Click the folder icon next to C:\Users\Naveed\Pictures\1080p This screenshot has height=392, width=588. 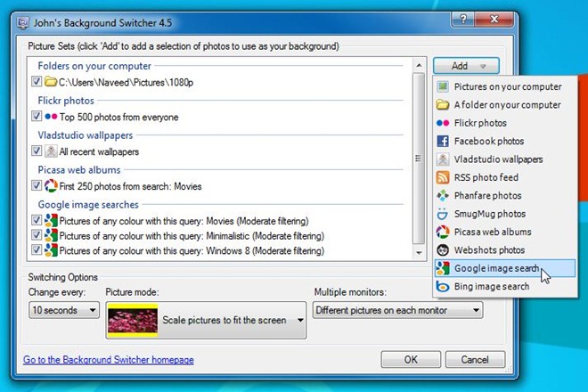(x=51, y=81)
